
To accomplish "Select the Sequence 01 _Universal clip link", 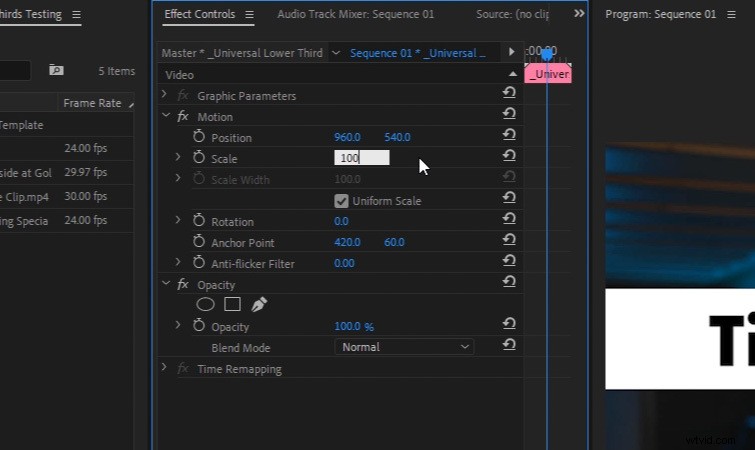I will coord(417,53).
